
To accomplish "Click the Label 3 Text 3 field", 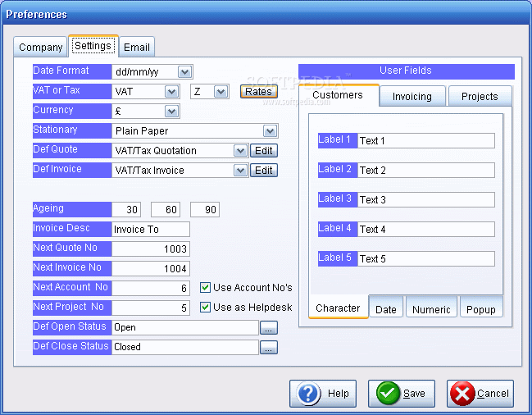I will click(x=426, y=199).
